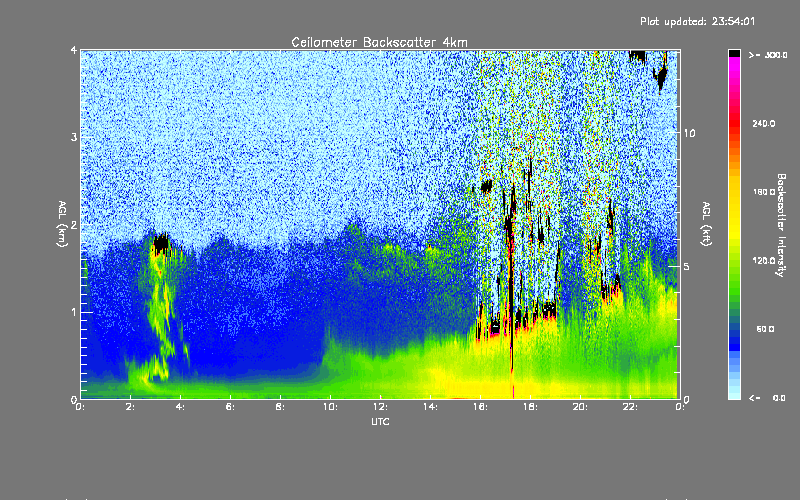Click the black top of the colorbar
800x500 pixels.
(x=734, y=53)
